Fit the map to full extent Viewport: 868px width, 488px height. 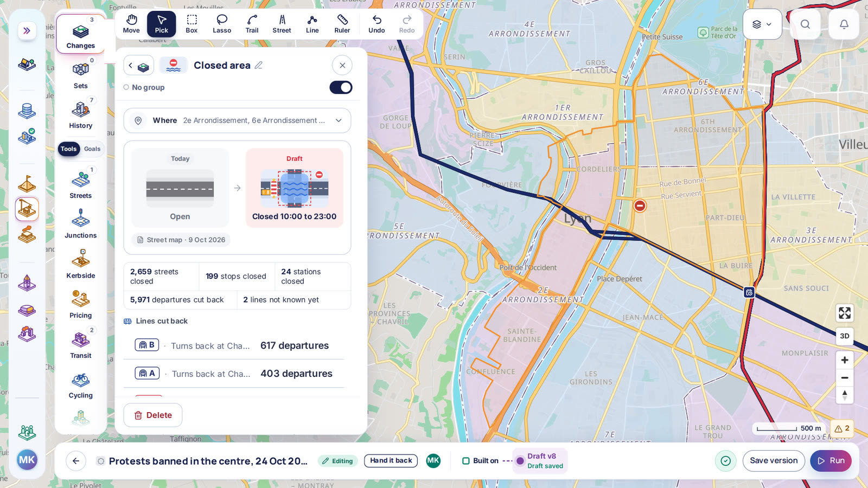point(845,313)
